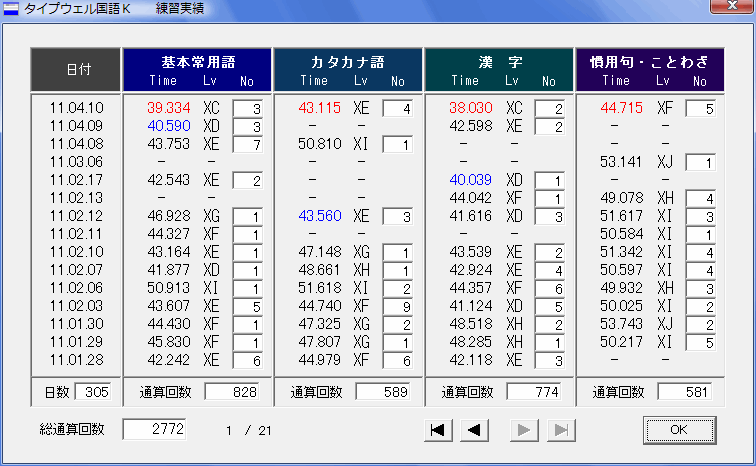Select date 11.03.06
The image size is (756, 466).
(76, 162)
